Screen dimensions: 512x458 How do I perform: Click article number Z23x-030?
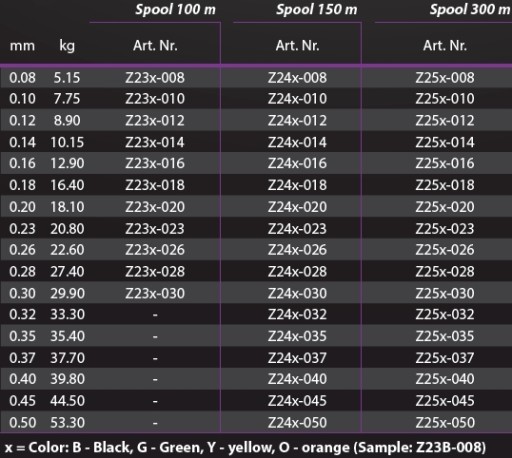[155, 293]
